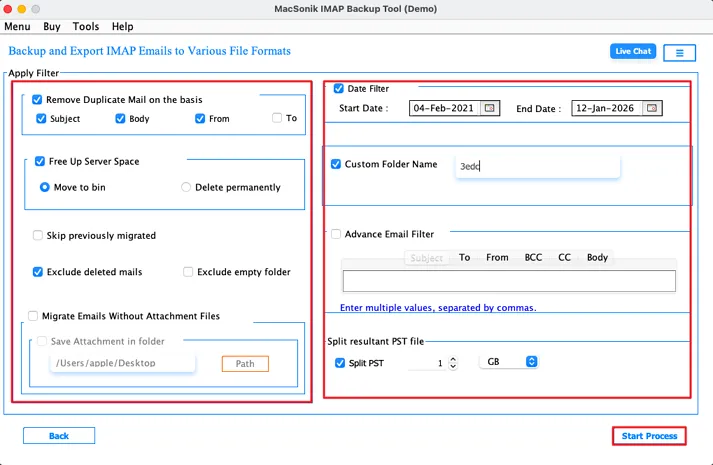Open the Tools menu
Screen dimensions: 713x465
(86, 26)
